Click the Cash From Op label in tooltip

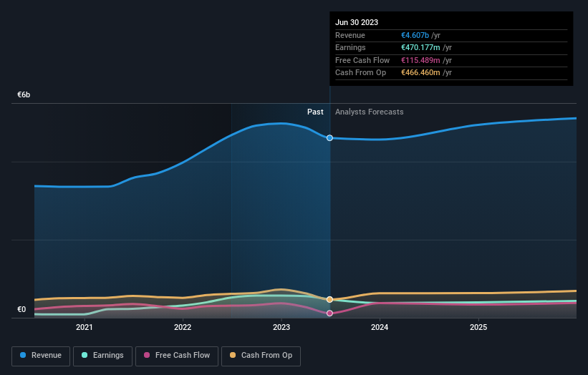(360, 73)
